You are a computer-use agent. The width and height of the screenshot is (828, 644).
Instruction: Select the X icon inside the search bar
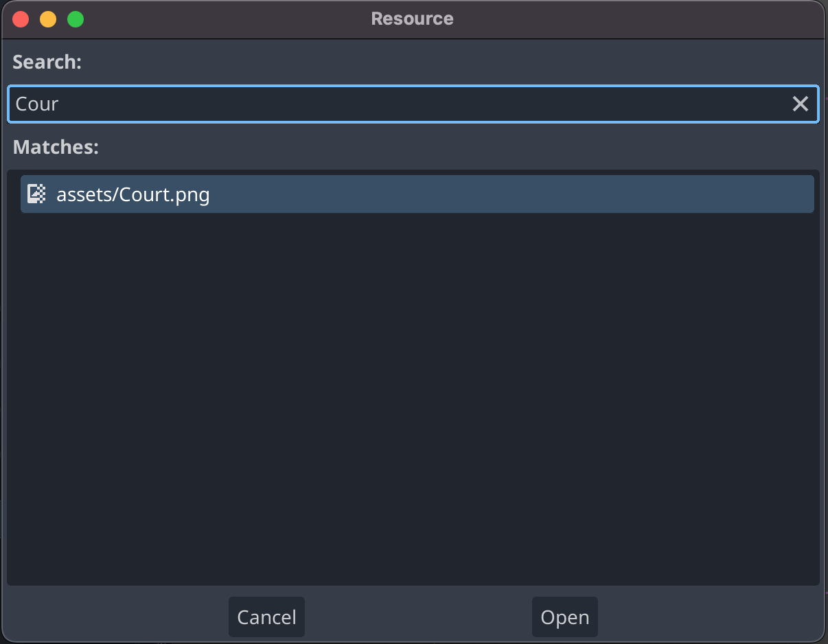click(x=800, y=104)
